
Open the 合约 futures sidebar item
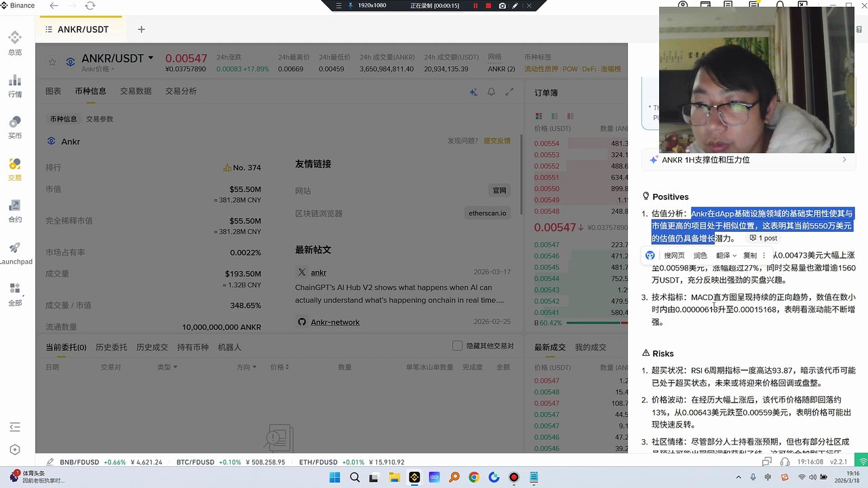15,211
